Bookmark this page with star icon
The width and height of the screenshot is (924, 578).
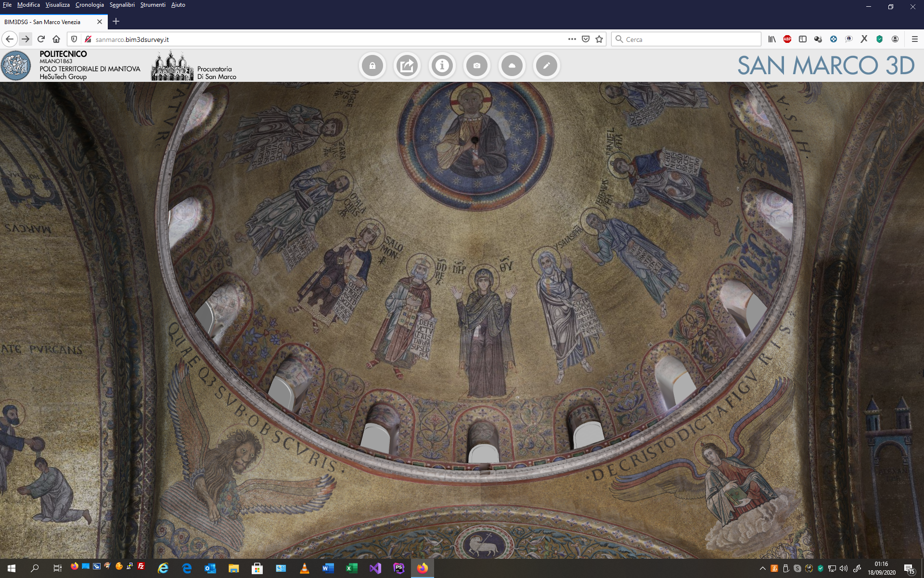point(599,39)
